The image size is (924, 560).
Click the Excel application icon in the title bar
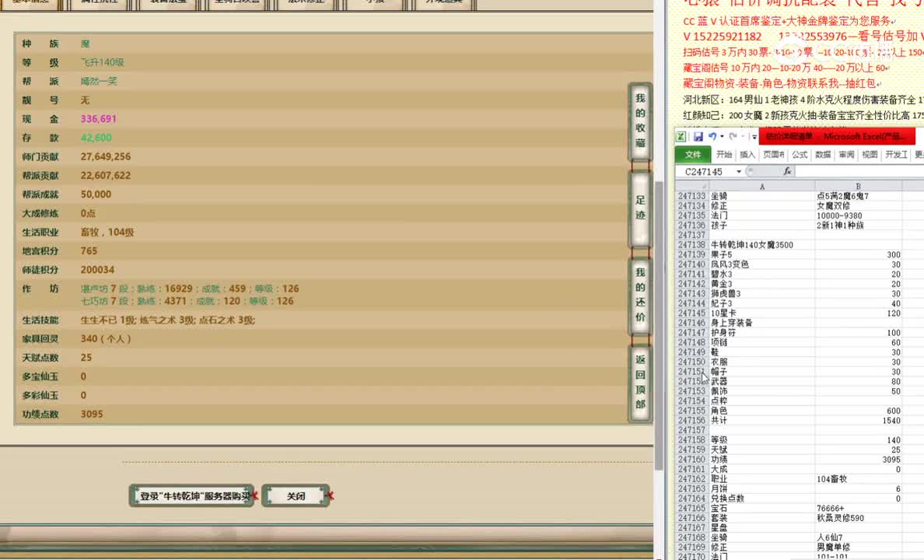681,137
